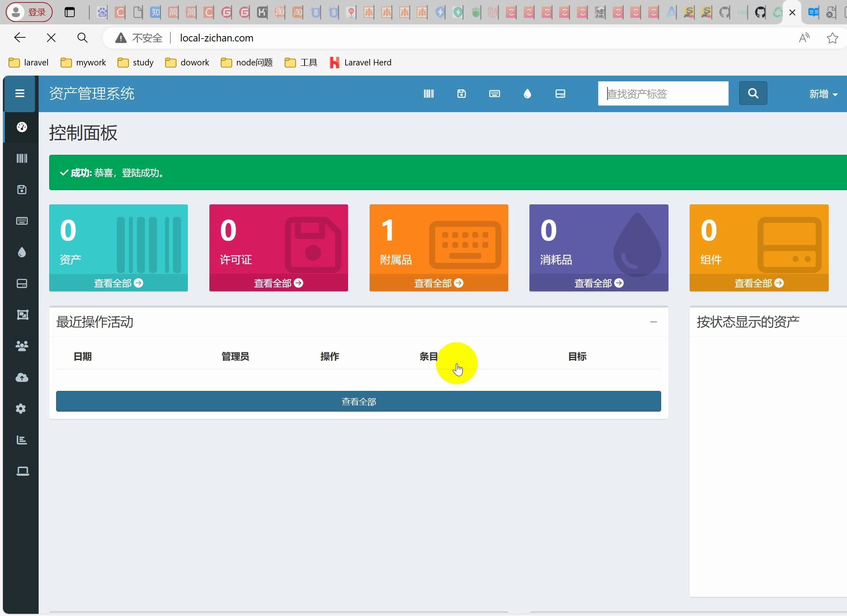The image size is (847, 616).
Task: View all under the 资产 card
Action: 118,283
